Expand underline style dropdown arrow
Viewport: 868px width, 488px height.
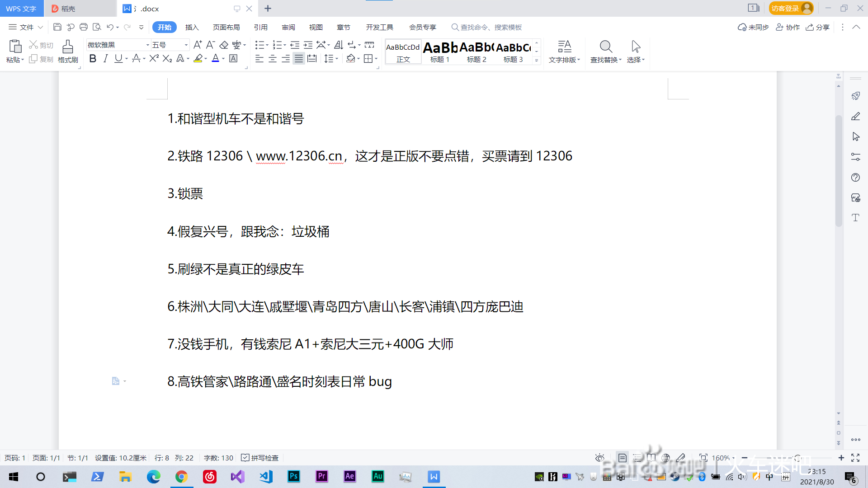(127, 58)
